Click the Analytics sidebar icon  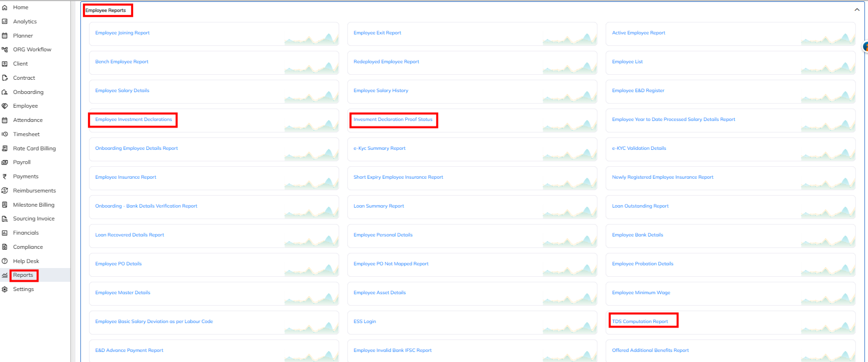click(x=5, y=22)
